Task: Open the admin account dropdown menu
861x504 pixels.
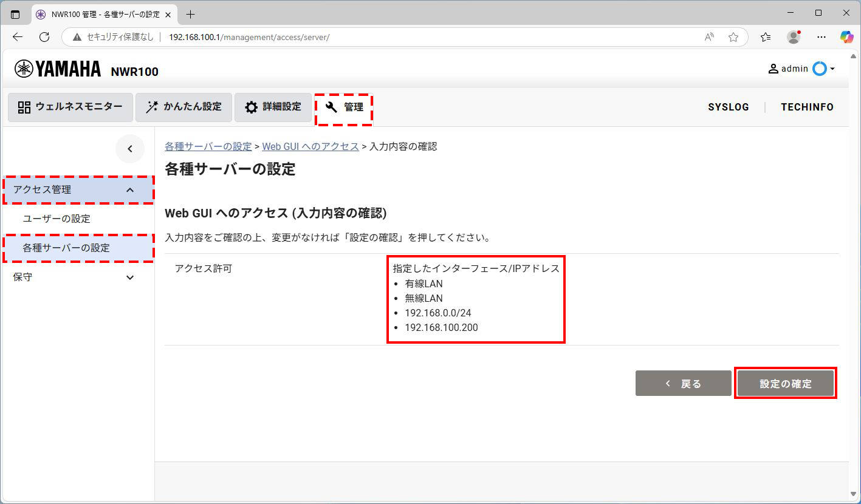Action: tap(832, 68)
